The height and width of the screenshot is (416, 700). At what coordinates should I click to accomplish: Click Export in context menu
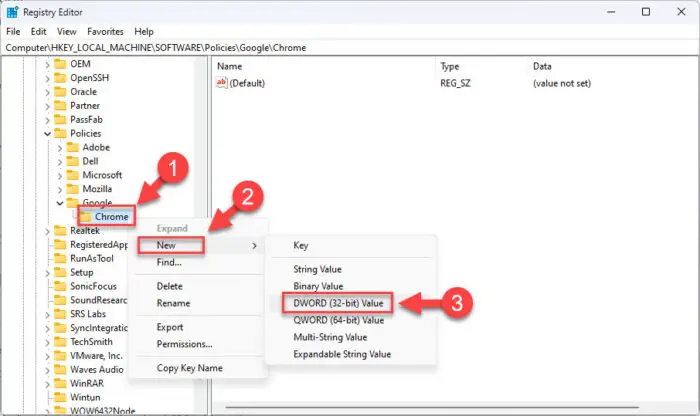170,327
